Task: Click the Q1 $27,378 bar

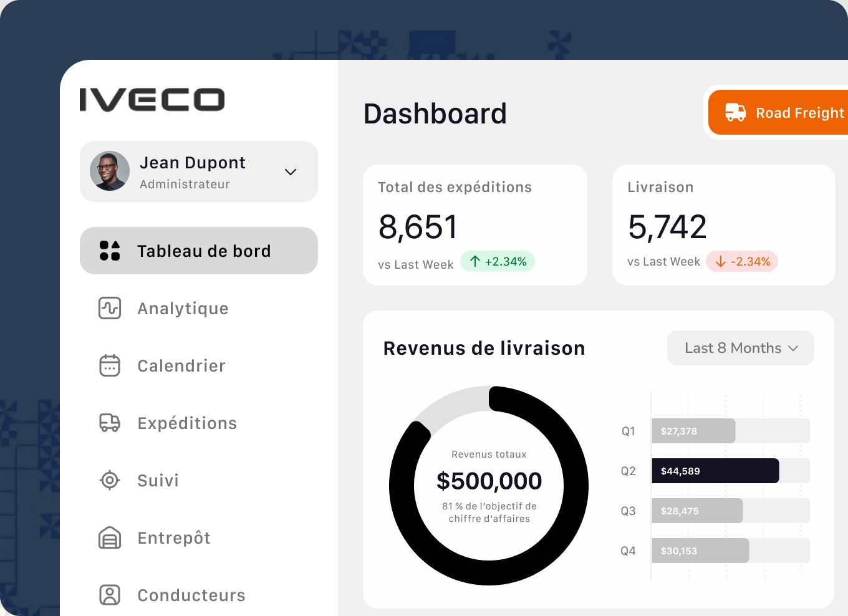Action: click(x=693, y=431)
